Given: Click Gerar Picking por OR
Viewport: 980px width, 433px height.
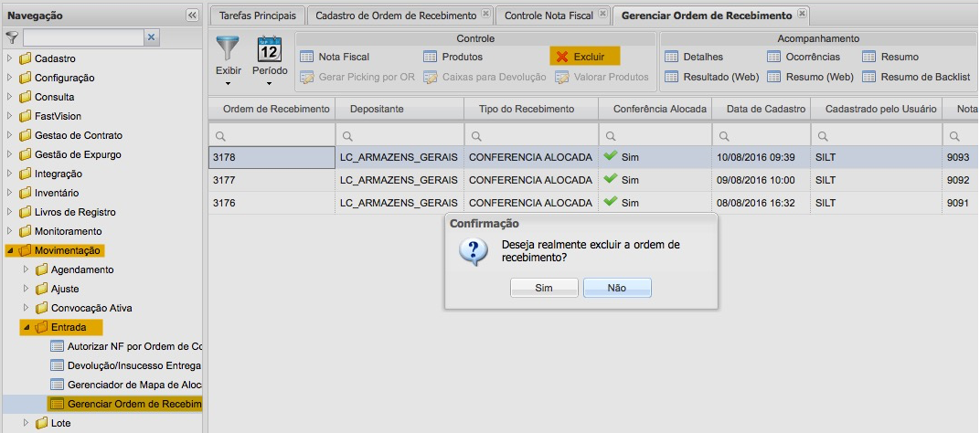Looking at the screenshot, I should coord(357,78).
